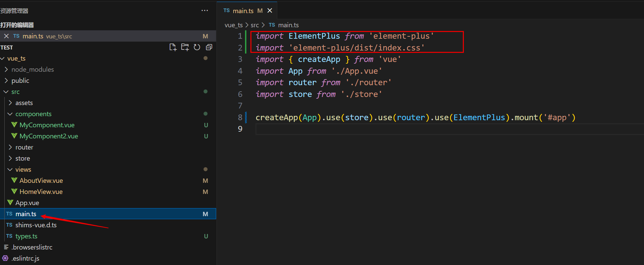Screen dimensions: 644x265
Task: Click the TS icon in the main.ts tab
Action: tap(227, 10)
